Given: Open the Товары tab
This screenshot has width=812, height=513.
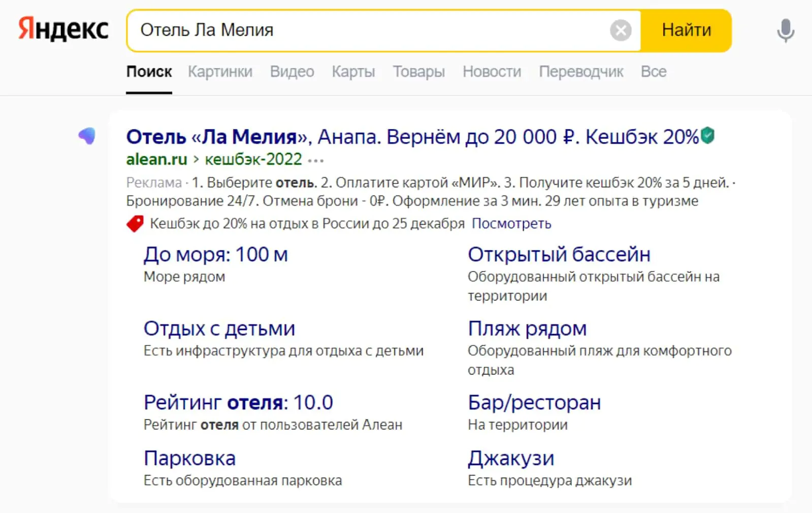Looking at the screenshot, I should point(419,72).
